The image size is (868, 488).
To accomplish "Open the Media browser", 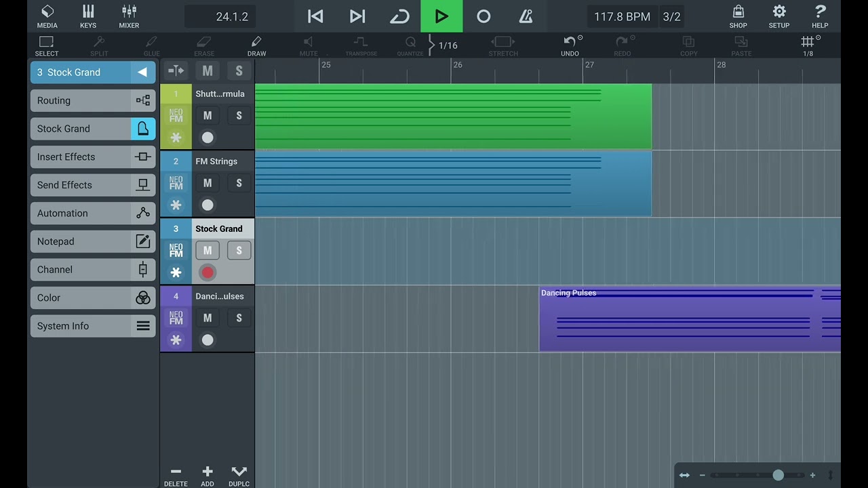I will click(x=47, y=16).
